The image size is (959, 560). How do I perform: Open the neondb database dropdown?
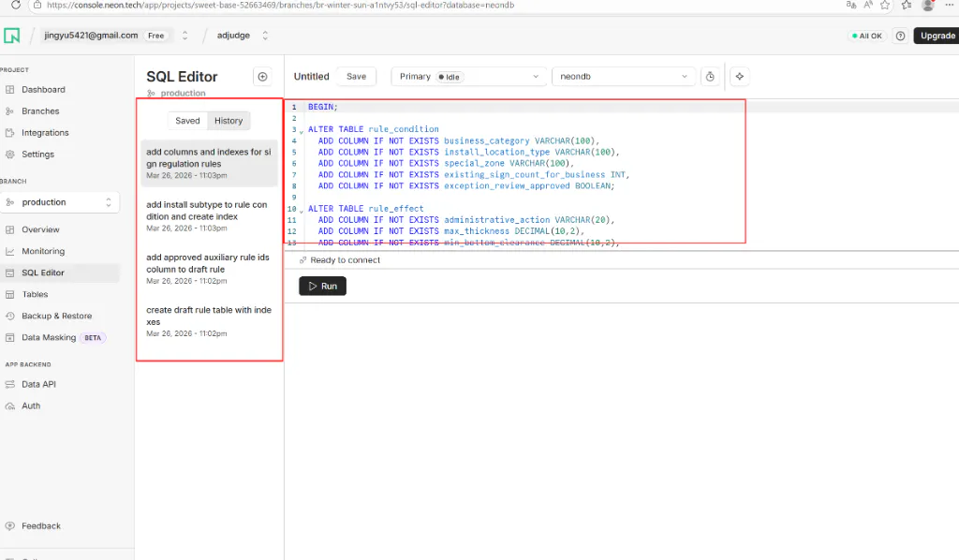(624, 77)
